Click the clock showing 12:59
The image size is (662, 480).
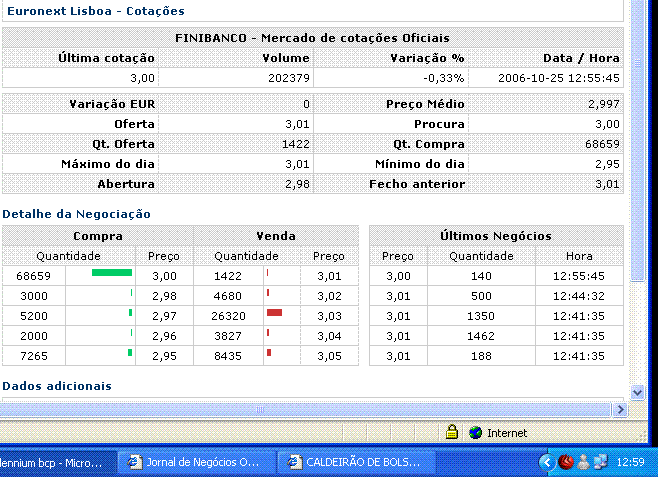[630, 463]
